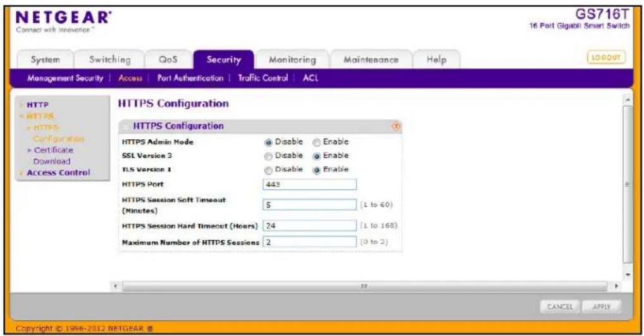The width and height of the screenshot is (644, 336).
Task: Click the vertical scrollbar down arrow
Action: (628, 275)
